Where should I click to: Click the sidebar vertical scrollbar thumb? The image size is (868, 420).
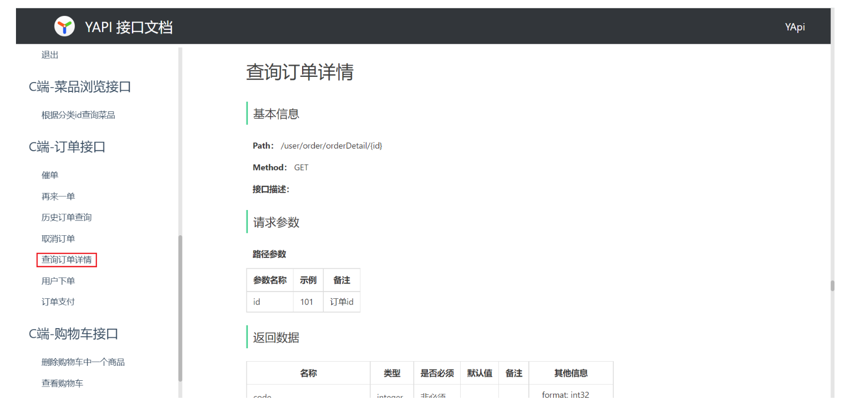click(x=180, y=308)
